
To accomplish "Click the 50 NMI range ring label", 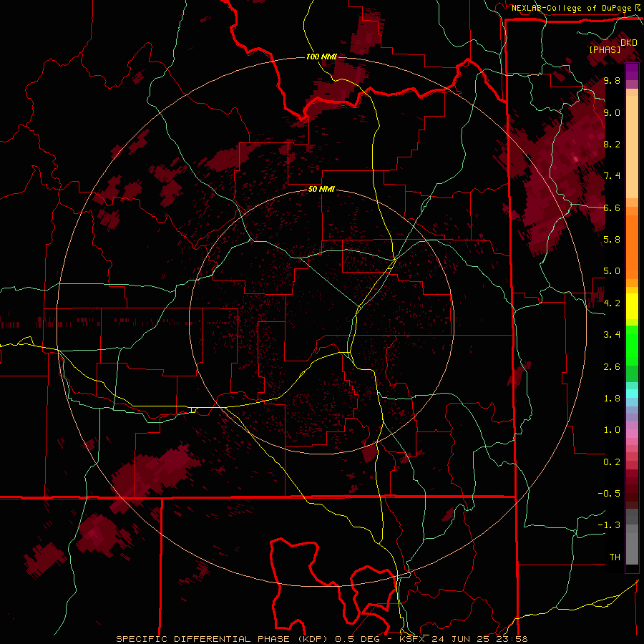I will (321, 189).
